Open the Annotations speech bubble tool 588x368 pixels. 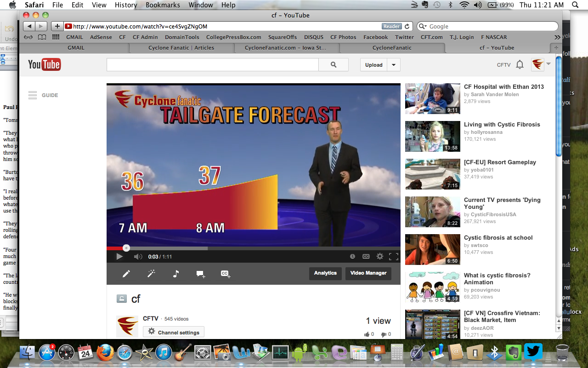[x=201, y=274]
